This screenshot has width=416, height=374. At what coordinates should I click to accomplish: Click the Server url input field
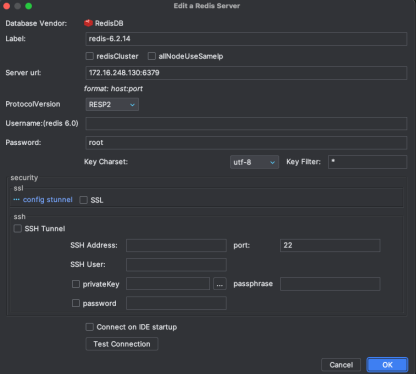pyautogui.click(x=246, y=73)
